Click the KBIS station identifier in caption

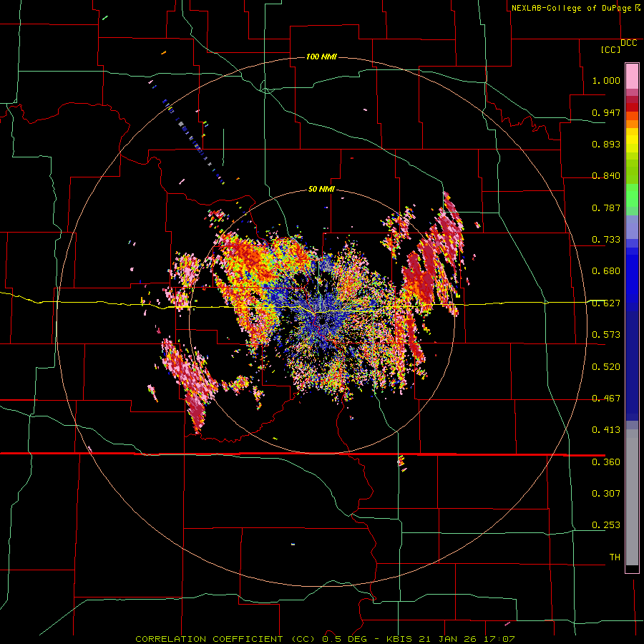click(x=400, y=639)
